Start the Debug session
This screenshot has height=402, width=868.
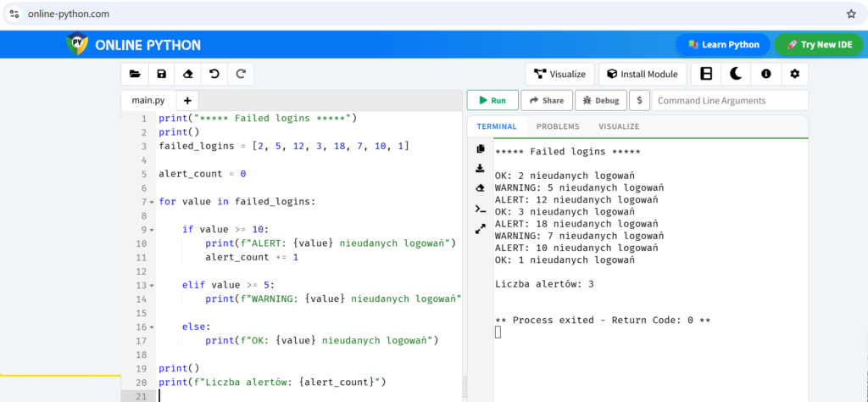[x=601, y=101]
